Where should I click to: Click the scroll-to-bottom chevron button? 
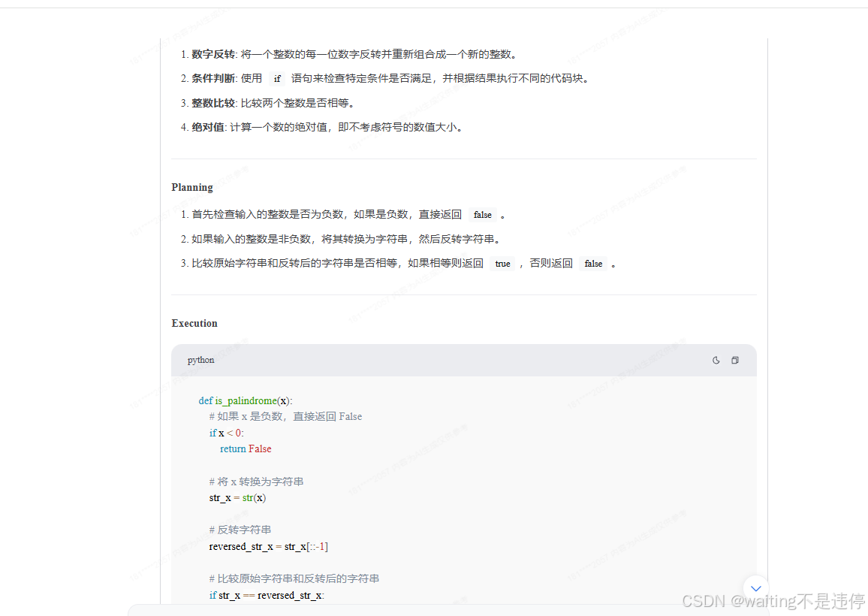[x=755, y=588]
